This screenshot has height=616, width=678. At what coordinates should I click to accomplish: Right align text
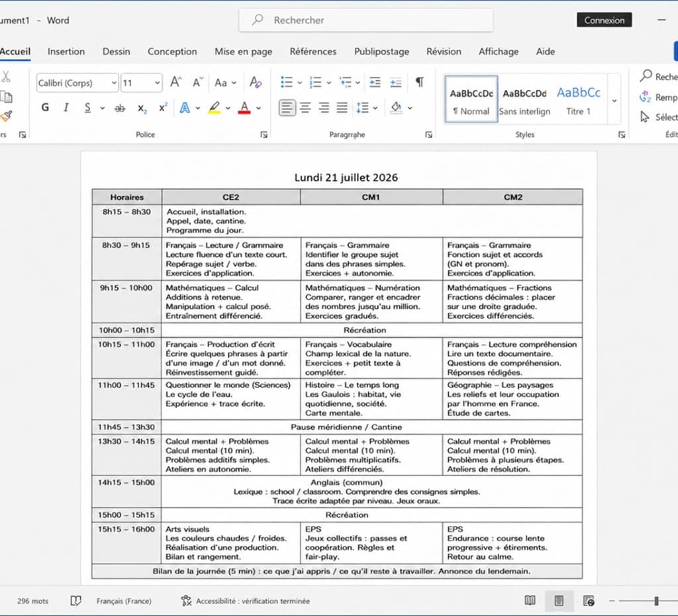point(324,107)
